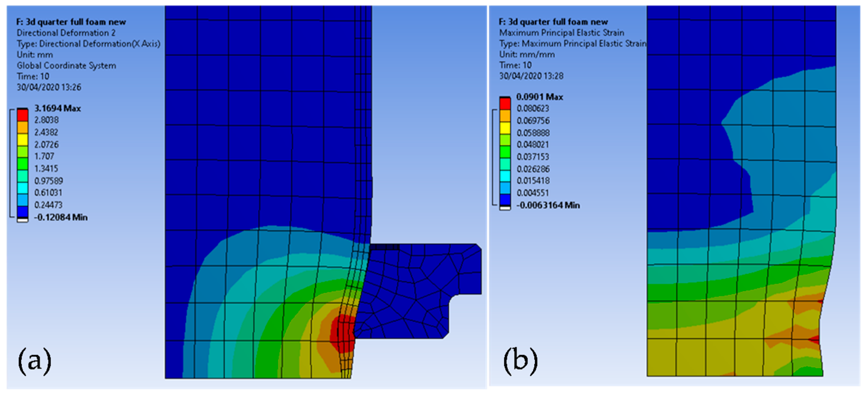Image resolution: width=868 pixels, height=394 pixels.
Task: Click the "0.058888" legend value
Action: 533,133
